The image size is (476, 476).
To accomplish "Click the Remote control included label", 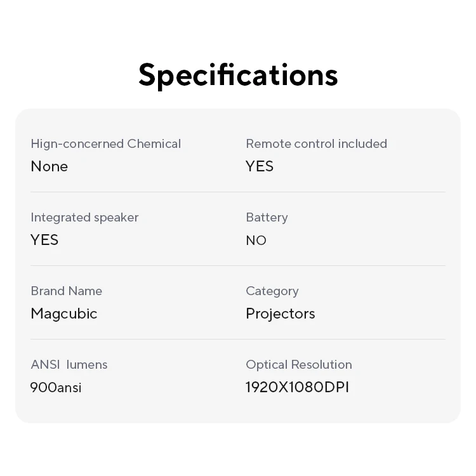I will tap(316, 143).
